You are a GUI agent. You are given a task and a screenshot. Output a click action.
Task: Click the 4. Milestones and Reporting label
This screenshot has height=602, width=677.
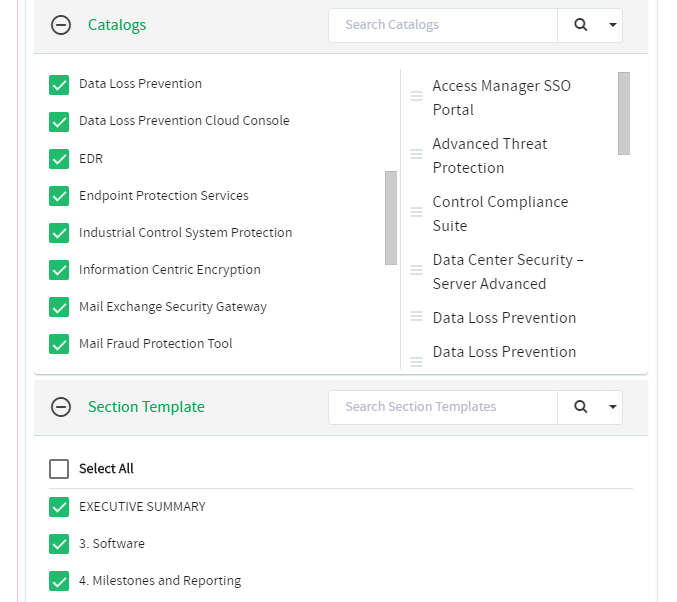(x=160, y=581)
